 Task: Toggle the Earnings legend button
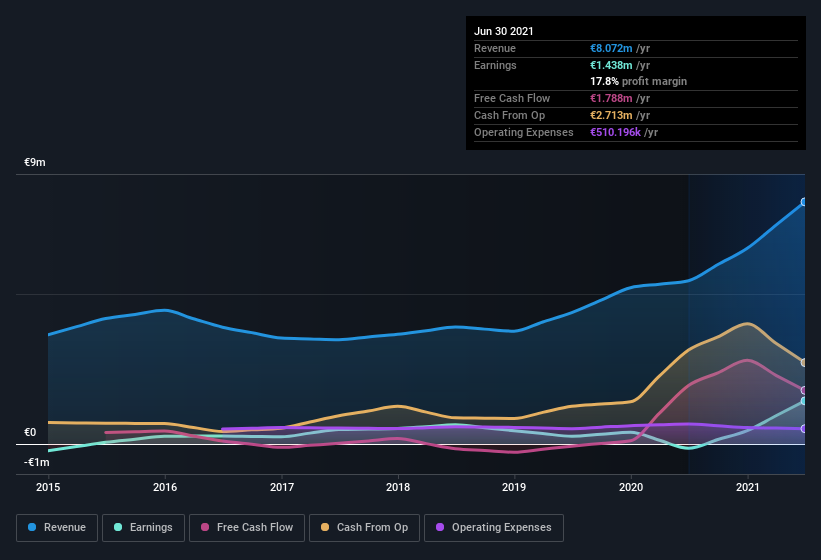(x=143, y=528)
